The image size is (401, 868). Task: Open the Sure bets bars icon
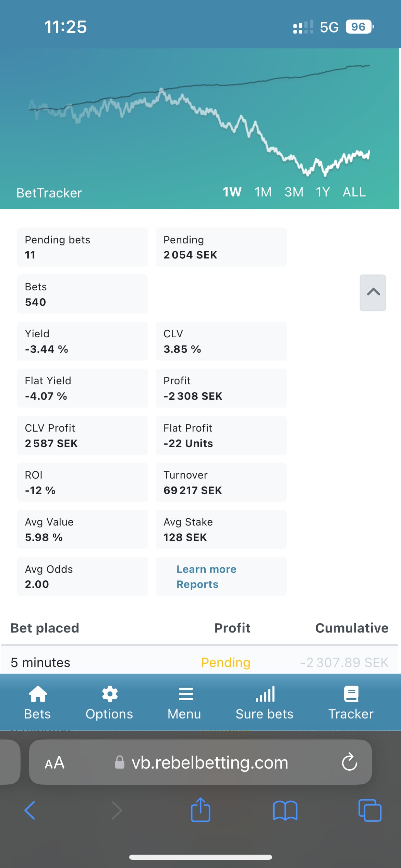[265, 694]
